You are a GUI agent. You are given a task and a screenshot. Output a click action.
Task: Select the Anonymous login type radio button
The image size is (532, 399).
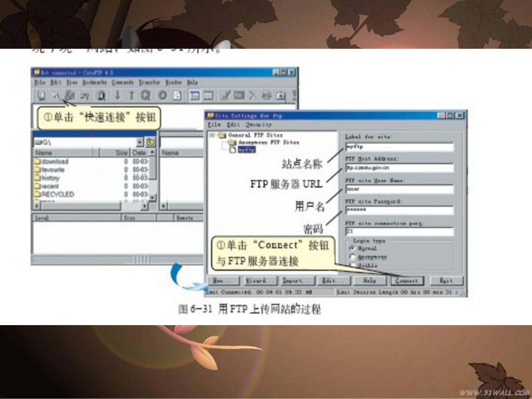click(352, 257)
